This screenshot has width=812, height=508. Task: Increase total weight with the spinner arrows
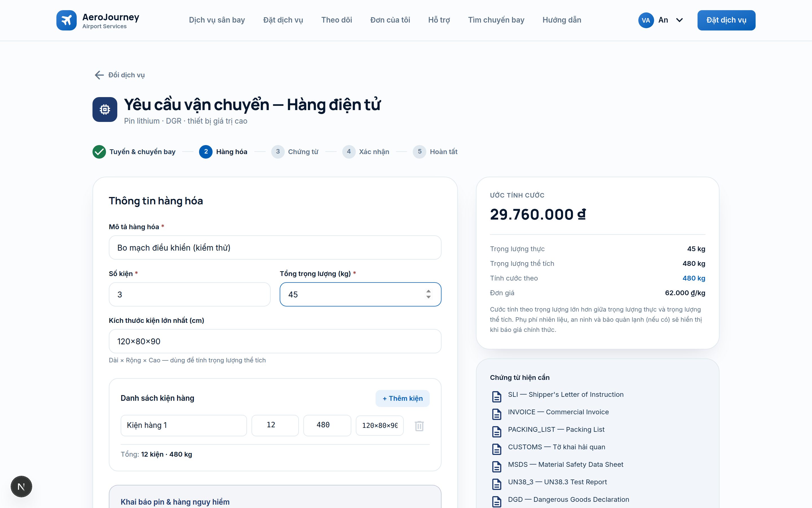[x=429, y=291]
